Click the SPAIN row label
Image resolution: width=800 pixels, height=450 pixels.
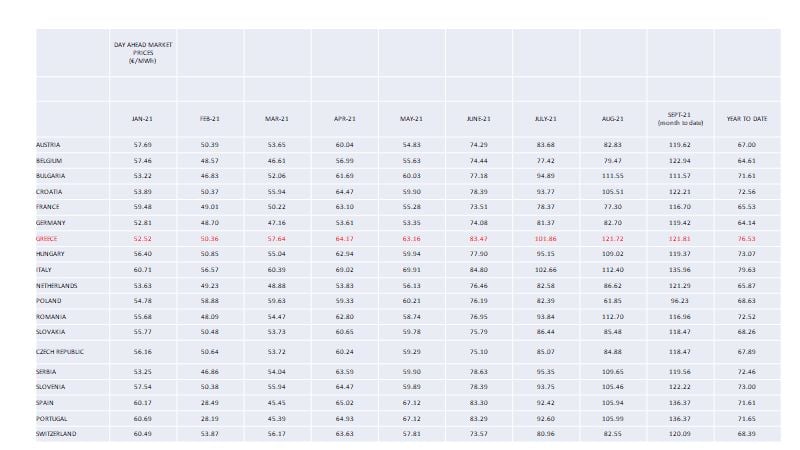pos(44,403)
